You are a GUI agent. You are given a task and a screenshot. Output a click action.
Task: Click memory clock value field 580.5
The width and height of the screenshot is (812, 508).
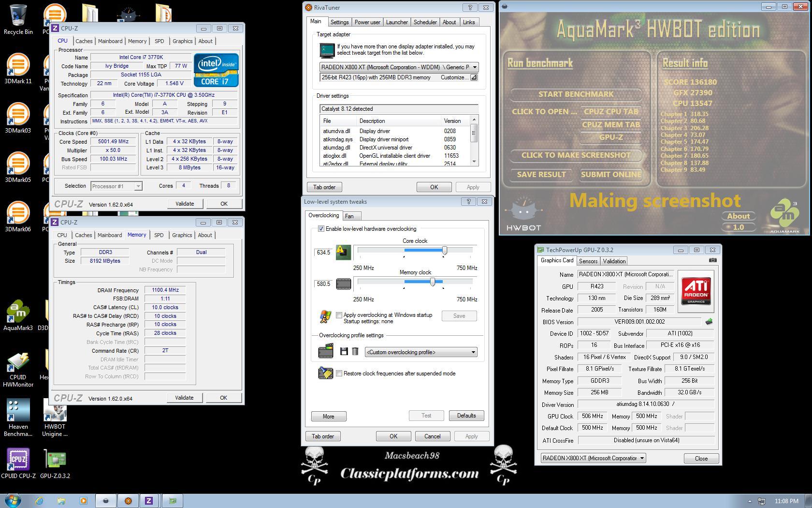click(323, 284)
